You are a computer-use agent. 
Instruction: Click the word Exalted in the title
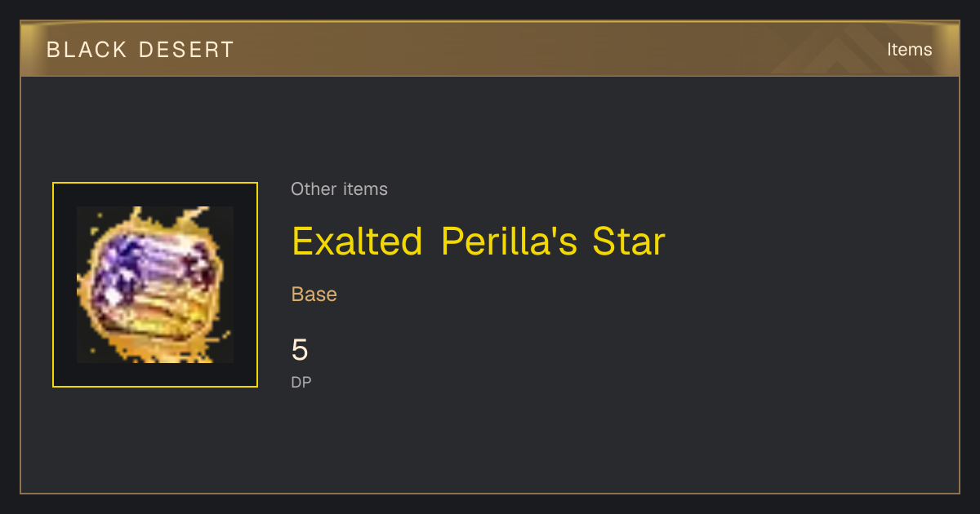[357, 241]
